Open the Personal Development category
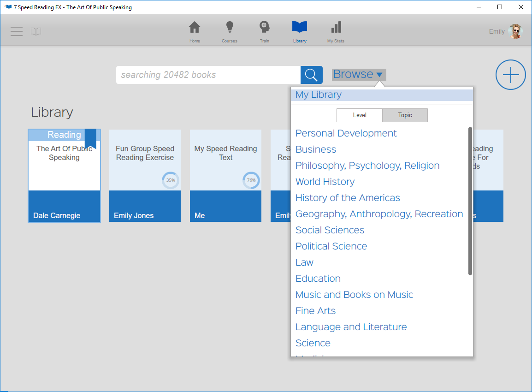Image resolution: width=532 pixels, height=392 pixels. (346, 133)
